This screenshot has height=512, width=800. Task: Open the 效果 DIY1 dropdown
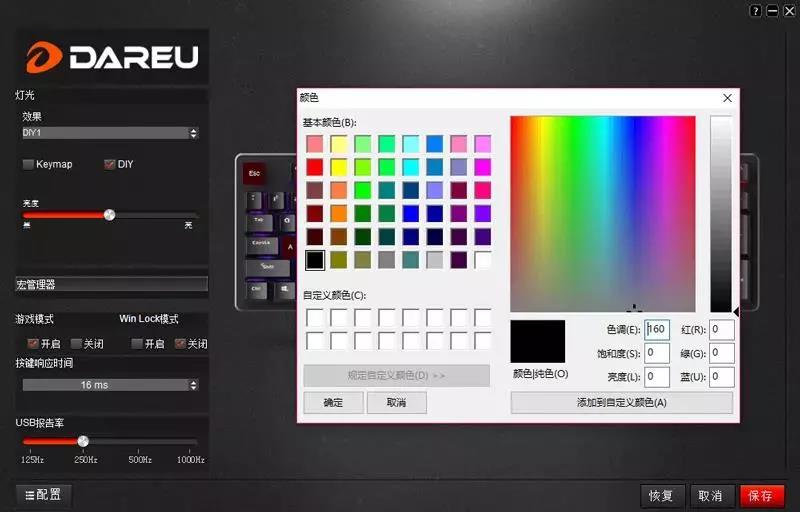coord(110,133)
